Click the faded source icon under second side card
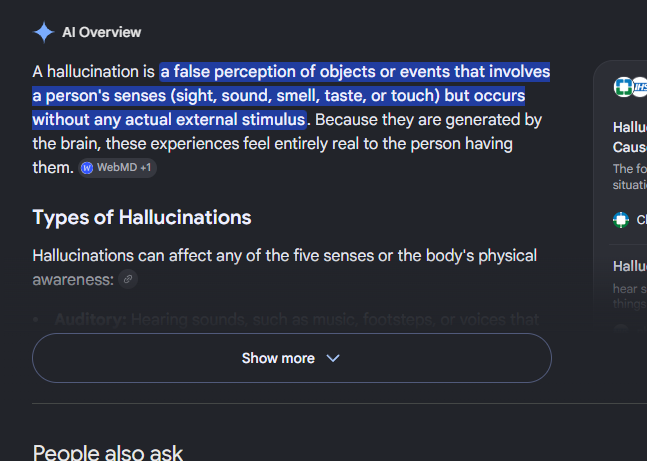The width and height of the screenshot is (647, 461). coord(621,330)
